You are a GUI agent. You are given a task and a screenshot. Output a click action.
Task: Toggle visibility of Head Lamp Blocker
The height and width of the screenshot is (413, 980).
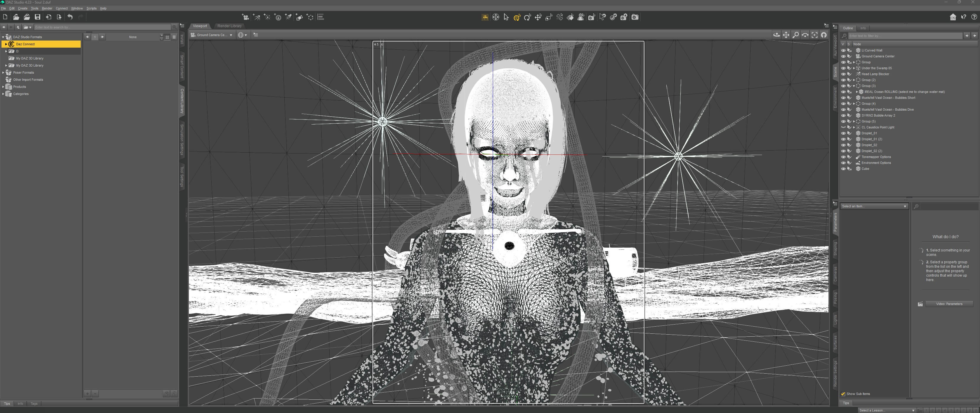click(843, 74)
